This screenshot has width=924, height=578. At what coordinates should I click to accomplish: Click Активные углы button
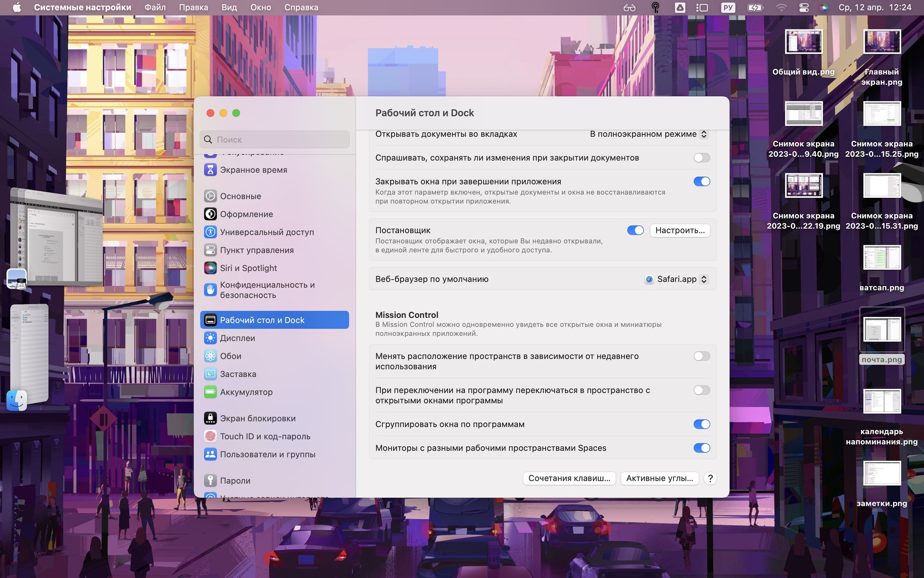point(659,478)
